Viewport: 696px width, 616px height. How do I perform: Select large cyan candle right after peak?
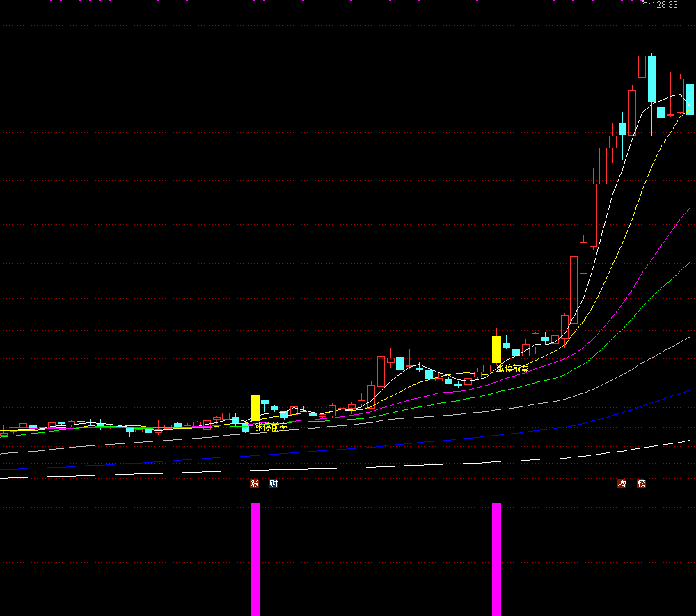651,79
